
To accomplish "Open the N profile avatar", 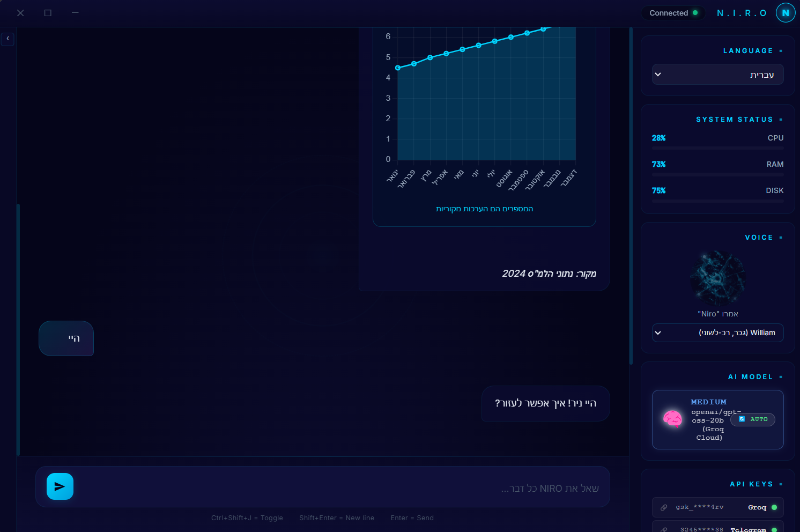I will point(786,13).
